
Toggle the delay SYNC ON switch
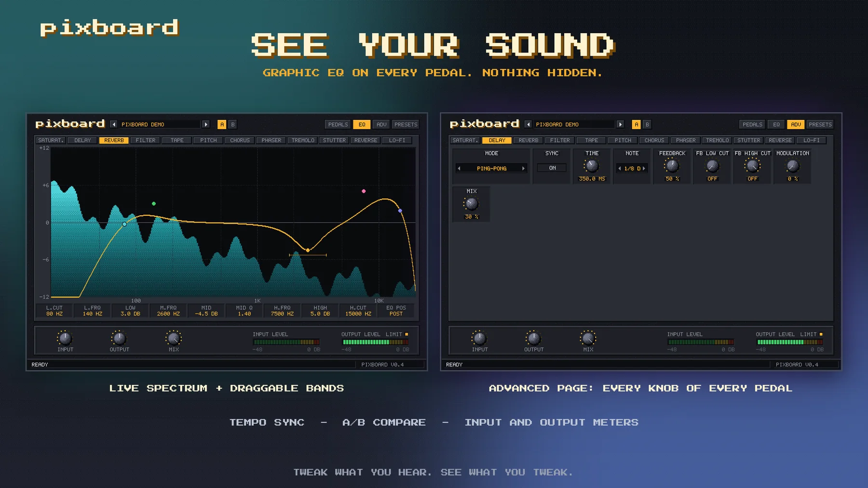[x=552, y=168]
